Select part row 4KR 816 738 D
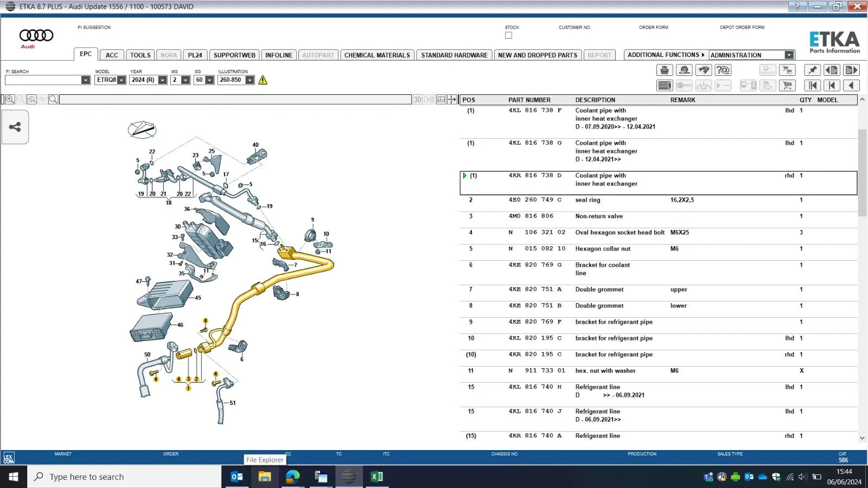This screenshot has height=488, width=868. [658, 183]
